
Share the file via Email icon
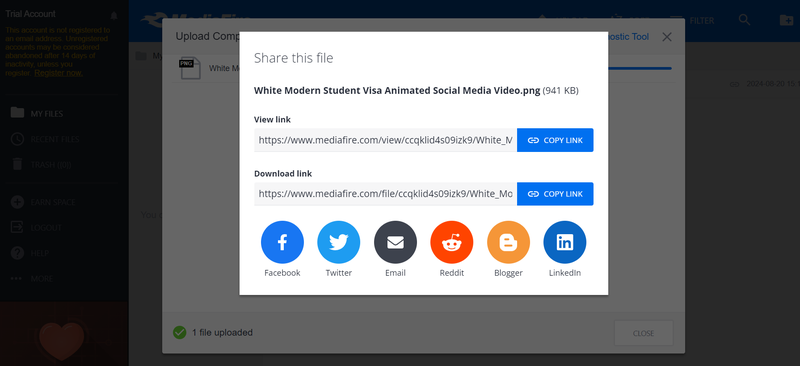[x=395, y=242]
